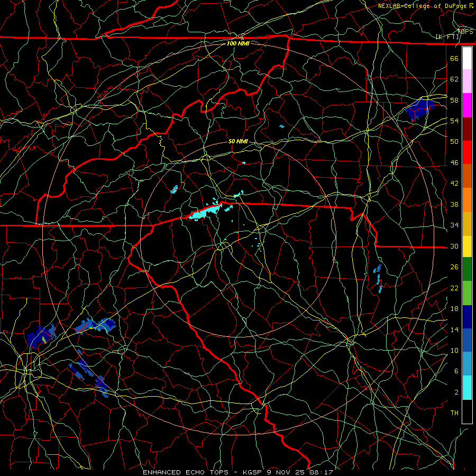This screenshot has height=476, width=476.
Task: Click the '22' legend value
Action: coord(454,288)
